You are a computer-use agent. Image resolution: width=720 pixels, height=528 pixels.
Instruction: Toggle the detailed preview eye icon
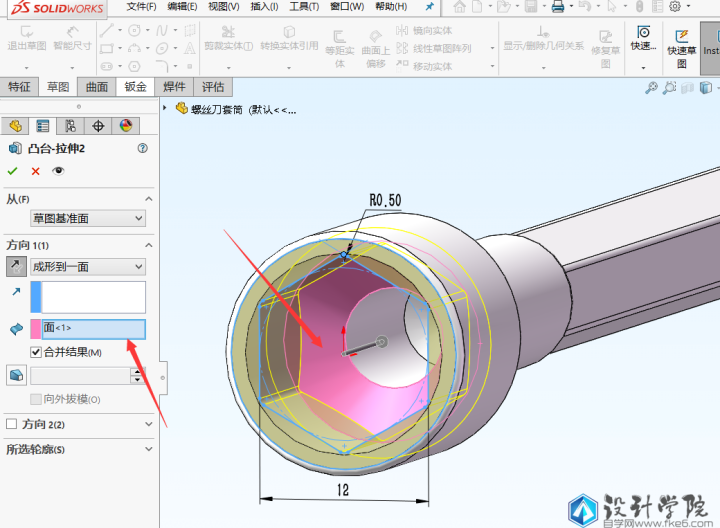point(58,171)
